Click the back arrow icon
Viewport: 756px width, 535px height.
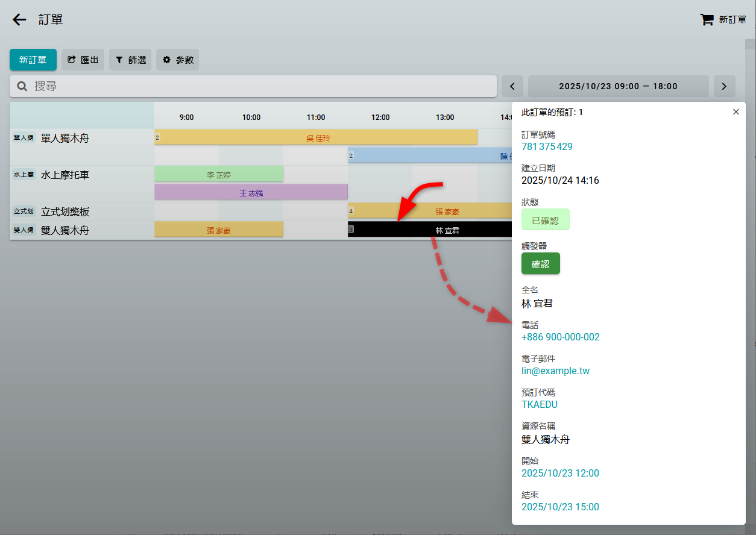point(19,19)
